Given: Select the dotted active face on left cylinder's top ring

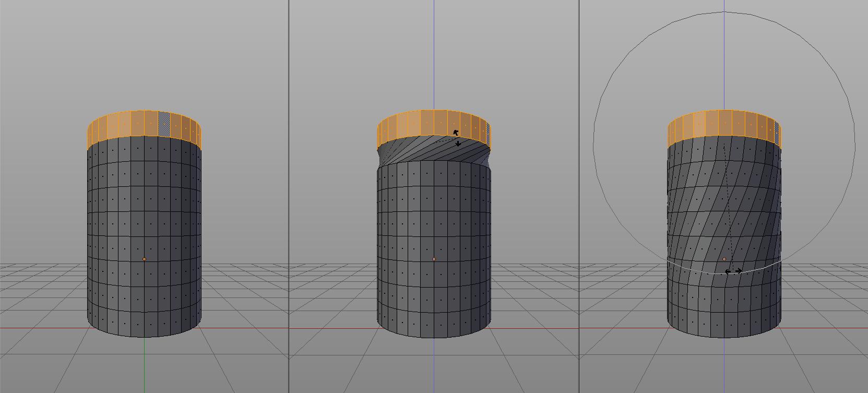Looking at the screenshot, I should 164,124.
